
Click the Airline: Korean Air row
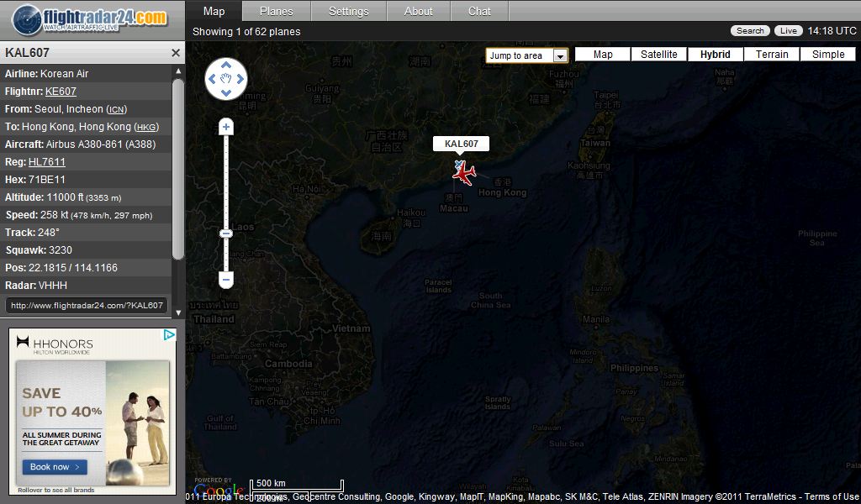pyautogui.click(x=86, y=73)
